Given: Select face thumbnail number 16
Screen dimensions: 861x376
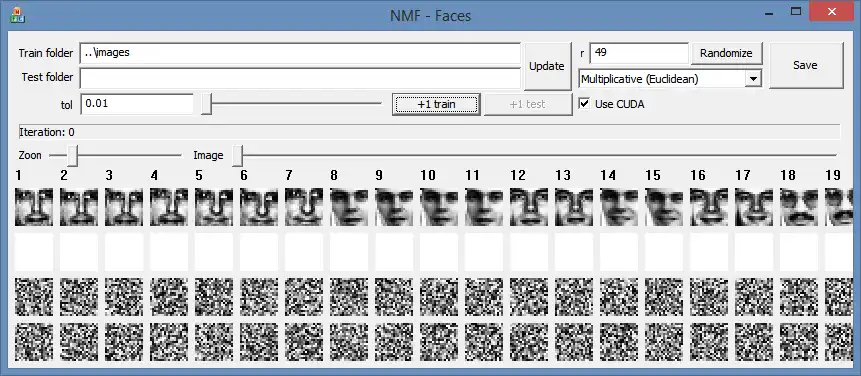Looking at the screenshot, I should pos(709,207).
